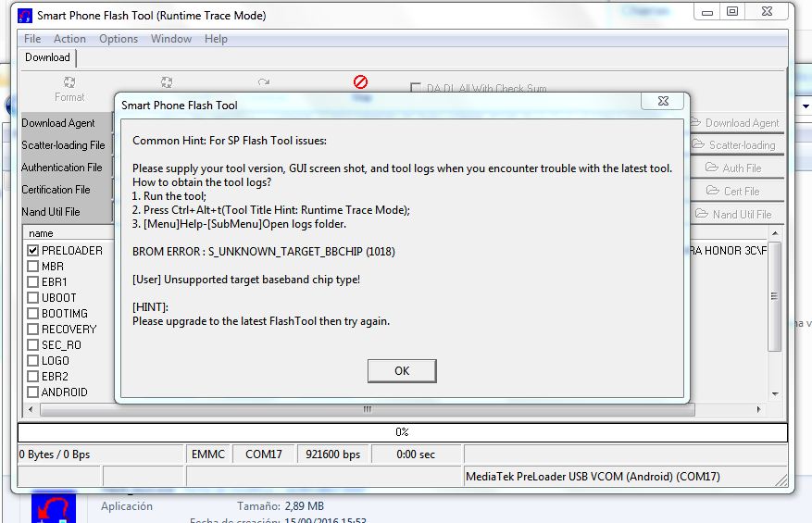Click OK in the error dialog

[402, 371]
